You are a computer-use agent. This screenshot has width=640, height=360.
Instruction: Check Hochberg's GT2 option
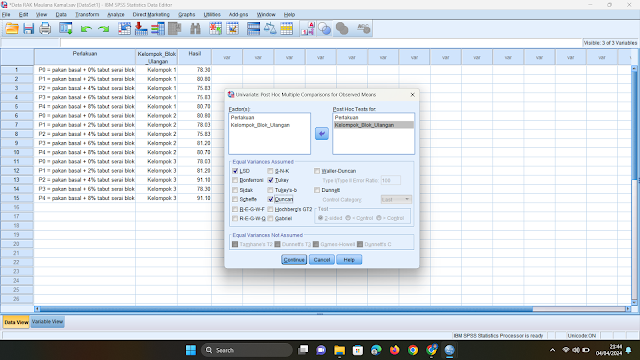click(270, 209)
